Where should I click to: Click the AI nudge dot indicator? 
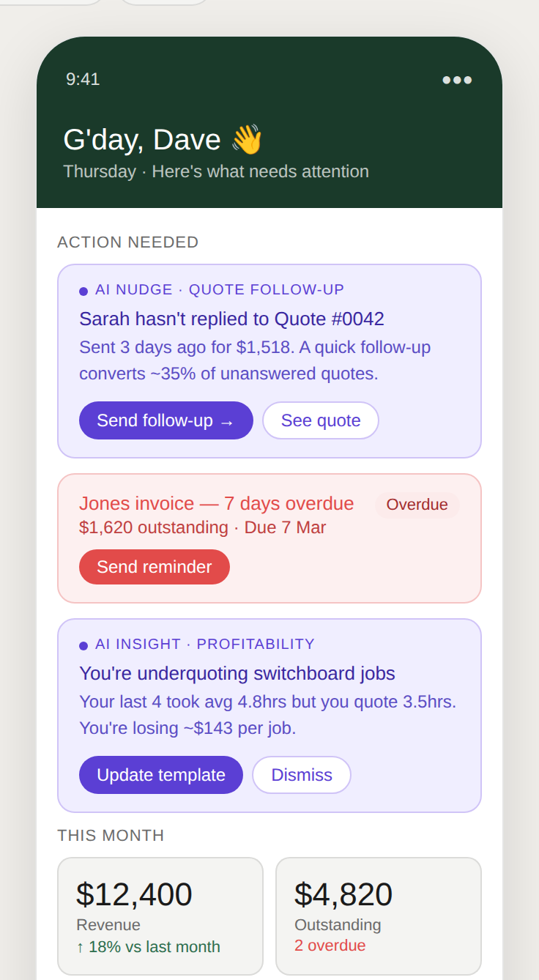[x=83, y=290]
